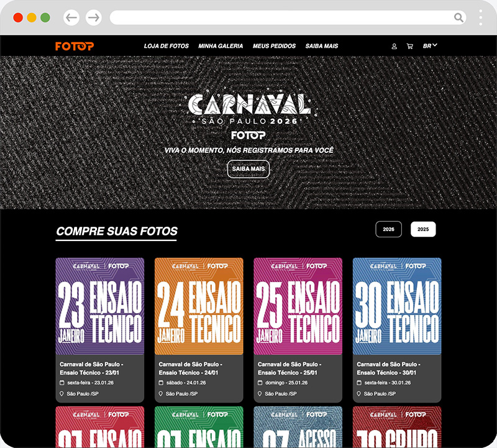
Task: Click the Ensaio Técnico - 25/01 title
Action: pyautogui.click(x=290, y=368)
